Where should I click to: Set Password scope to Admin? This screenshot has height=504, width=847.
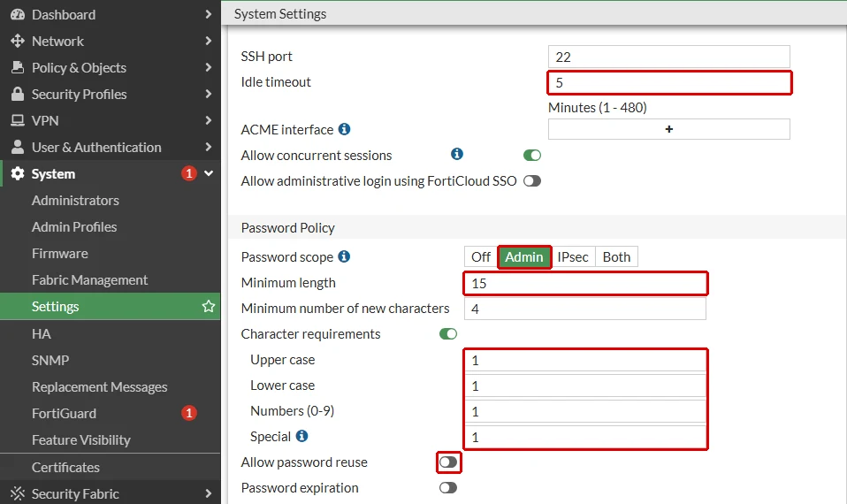pos(524,257)
